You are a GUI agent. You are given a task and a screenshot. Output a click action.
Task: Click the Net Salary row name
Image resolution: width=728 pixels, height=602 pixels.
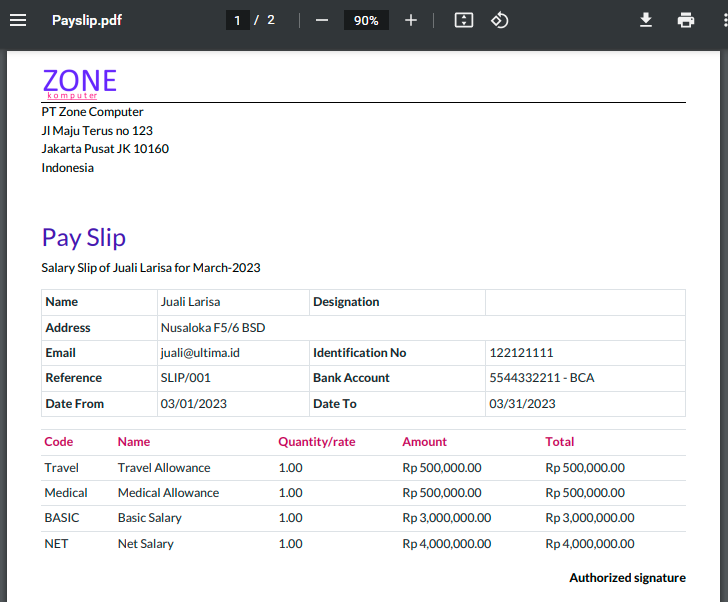(x=145, y=544)
